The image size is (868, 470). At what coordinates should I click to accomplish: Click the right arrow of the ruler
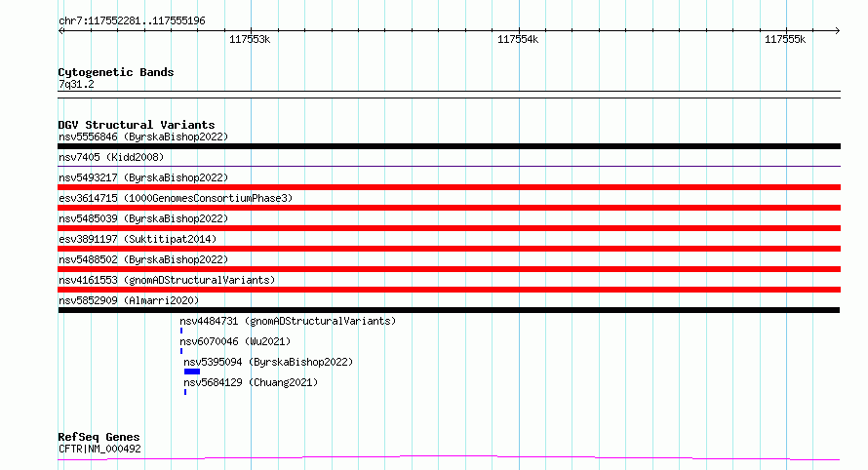click(837, 31)
